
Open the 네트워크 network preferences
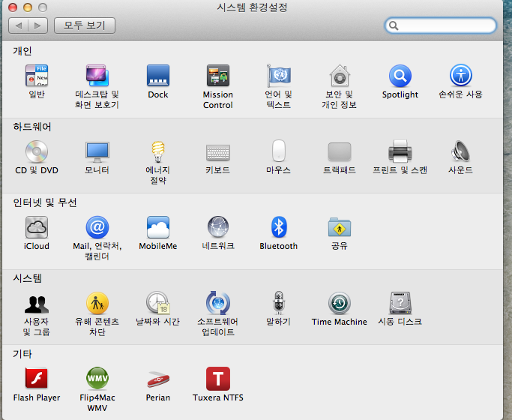tap(218, 226)
